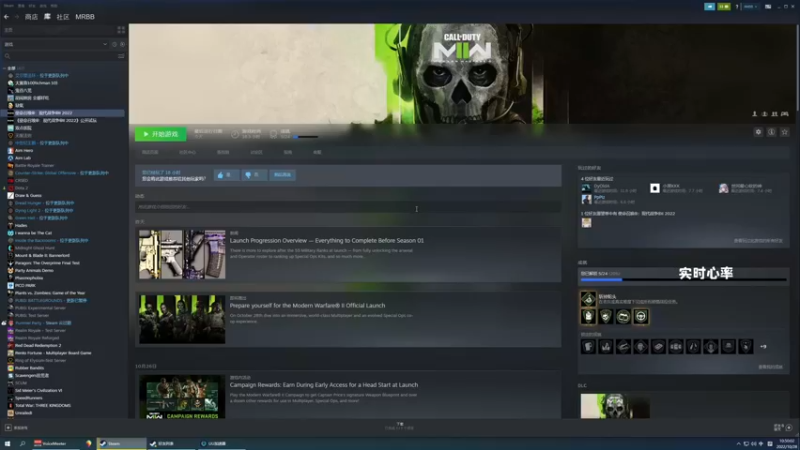Click the Windows Start button
The height and width of the screenshot is (450, 800).
pos(8,444)
